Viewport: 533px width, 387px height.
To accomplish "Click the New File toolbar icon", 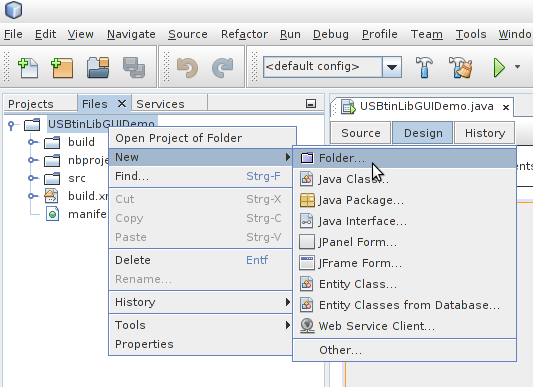I will click(28, 67).
